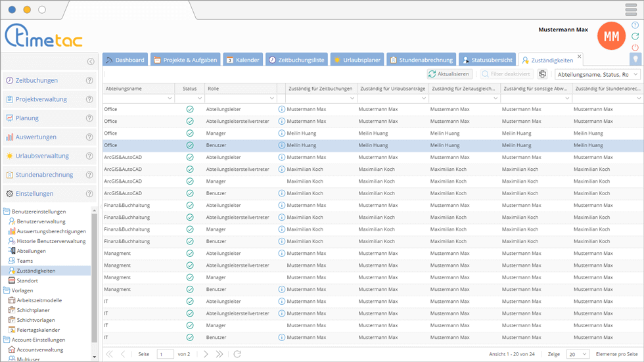Collapse sidebar with the left arrow icon
The image size is (644, 362).
pos(91,62)
